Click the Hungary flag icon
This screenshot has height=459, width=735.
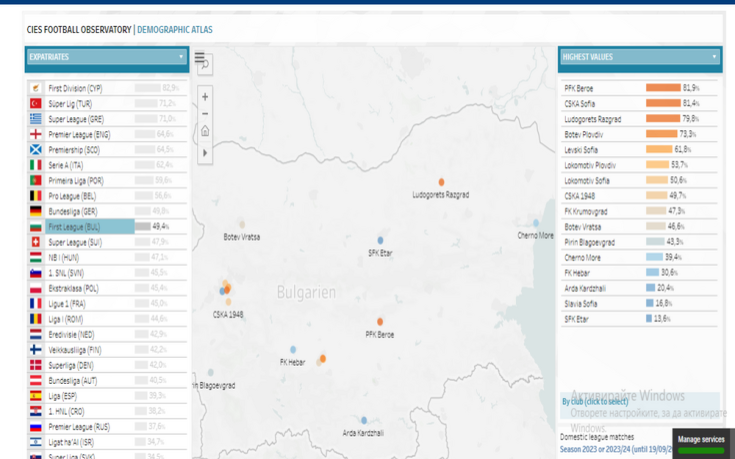click(36, 257)
